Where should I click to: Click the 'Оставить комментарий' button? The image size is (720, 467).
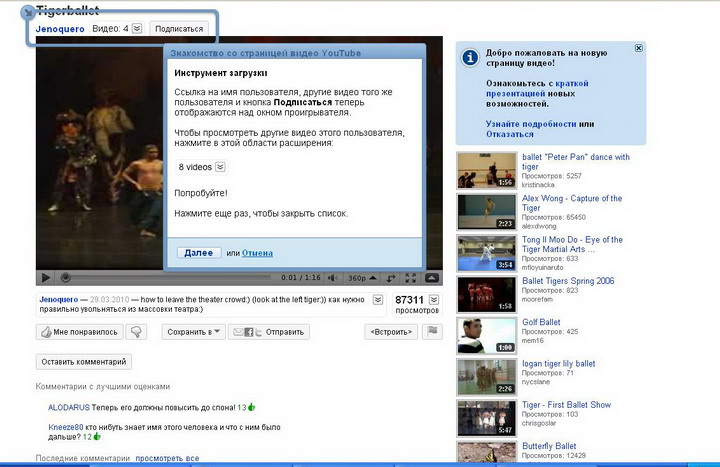click(x=83, y=362)
